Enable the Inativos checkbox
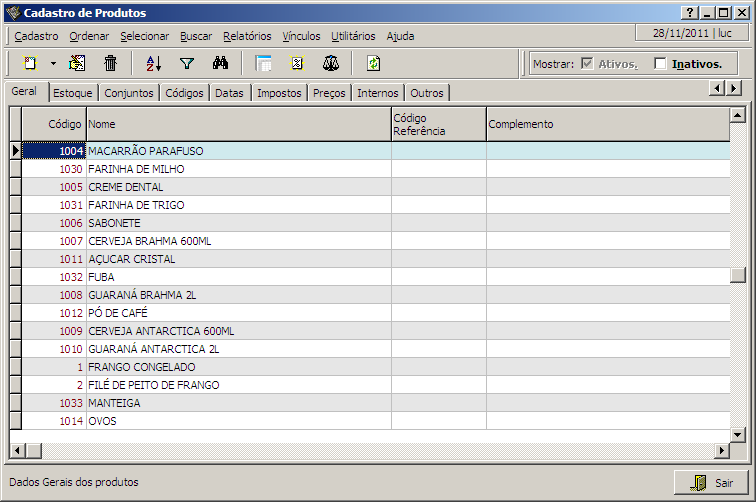Image resolution: width=756 pixels, height=502 pixels. click(x=660, y=64)
